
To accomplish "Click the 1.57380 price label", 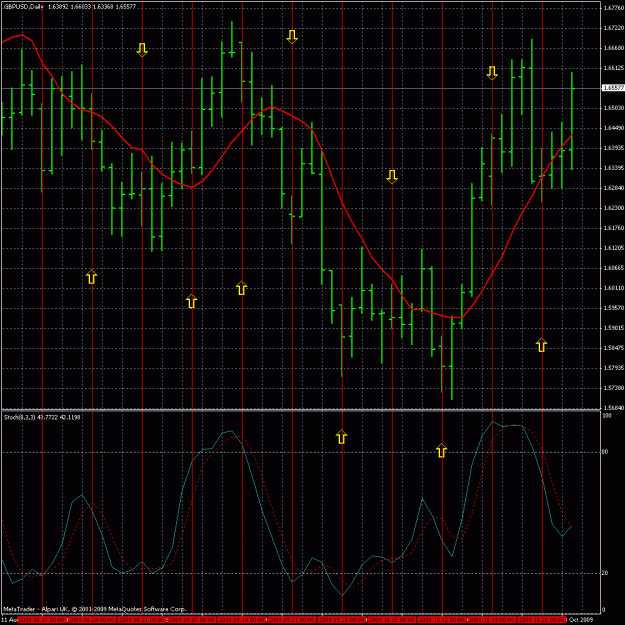I will coord(613,388).
